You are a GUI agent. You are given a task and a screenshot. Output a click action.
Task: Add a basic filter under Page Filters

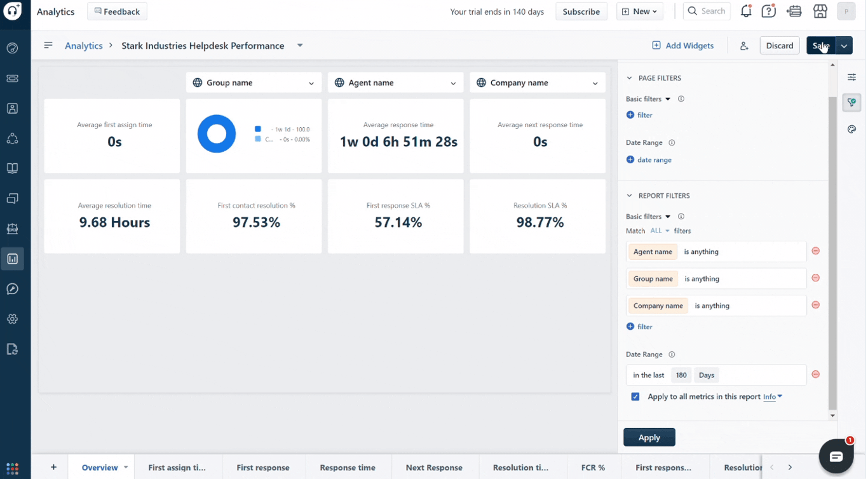coord(639,115)
